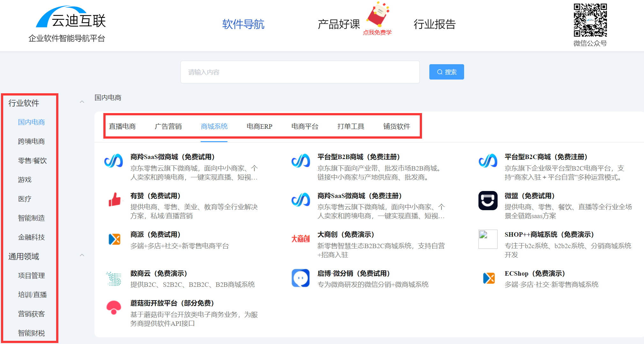The image size is (644, 344).
Task: Select 跨境电商 in the sidebar
Action: pyautogui.click(x=31, y=141)
